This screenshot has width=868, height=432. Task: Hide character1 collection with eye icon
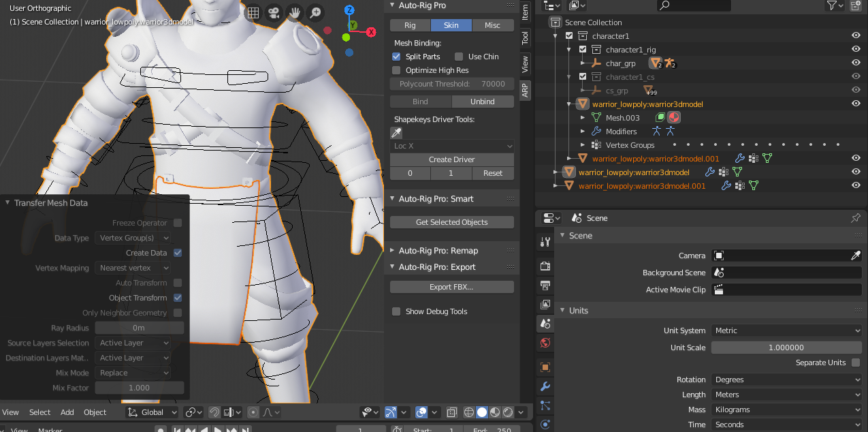(x=856, y=35)
